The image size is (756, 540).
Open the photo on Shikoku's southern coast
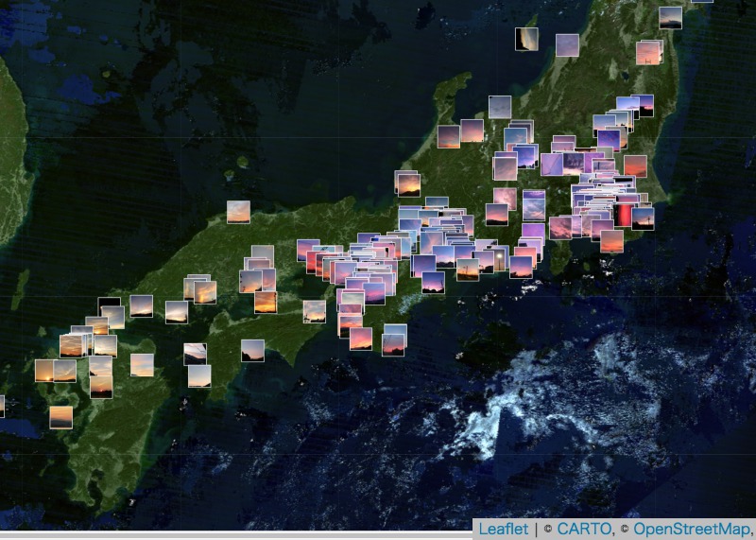(252, 351)
